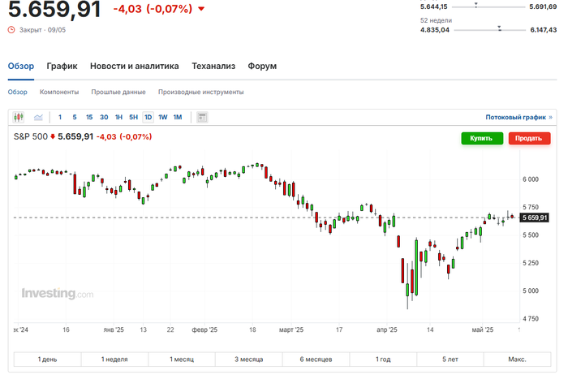Open the Теханализ tab
568x392 pixels.
[213, 66]
